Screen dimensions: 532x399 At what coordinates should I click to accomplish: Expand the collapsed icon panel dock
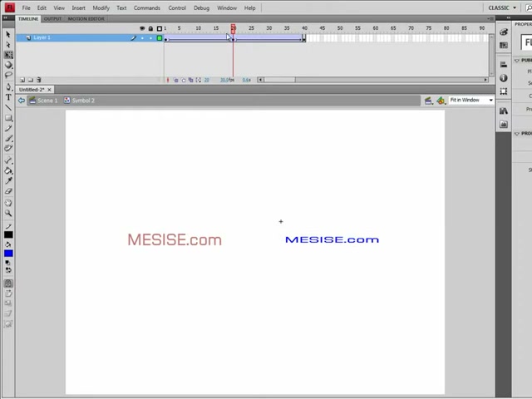508,17
